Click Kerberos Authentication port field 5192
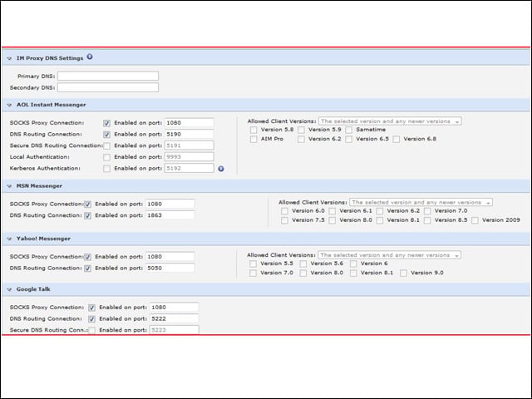Viewport: 532px width, 399px height. coord(189,168)
